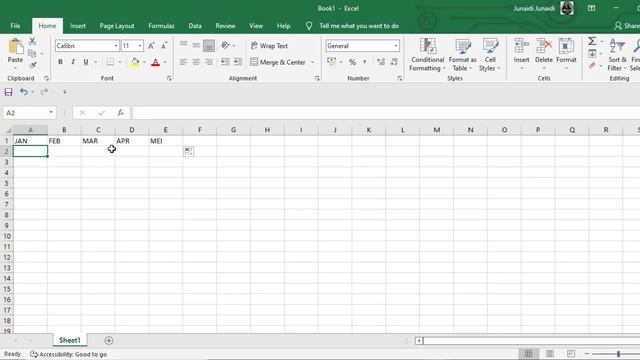
Task: Click the Decrease Decimal icon
Action: coord(394,62)
